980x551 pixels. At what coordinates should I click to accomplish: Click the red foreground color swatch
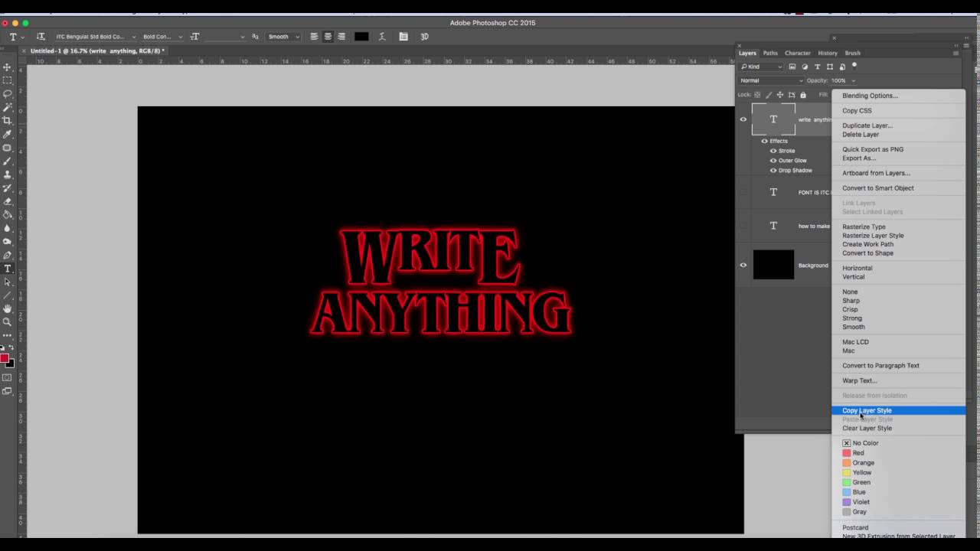pos(5,358)
